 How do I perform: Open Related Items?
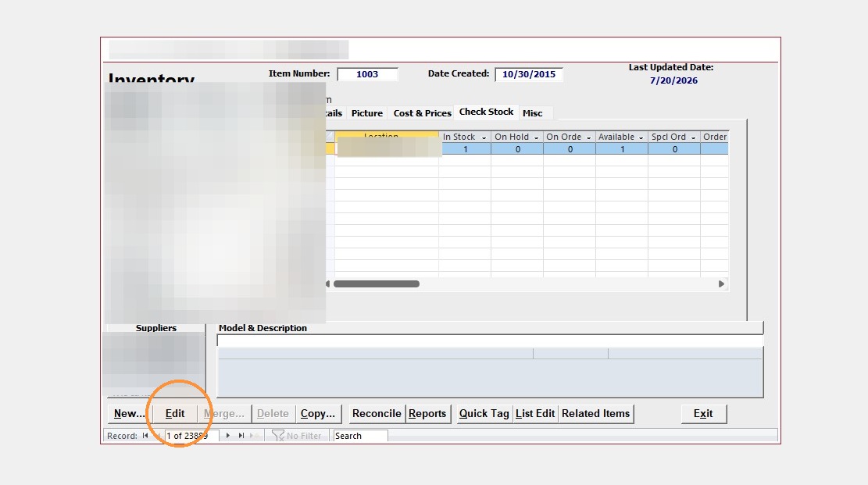(595, 414)
